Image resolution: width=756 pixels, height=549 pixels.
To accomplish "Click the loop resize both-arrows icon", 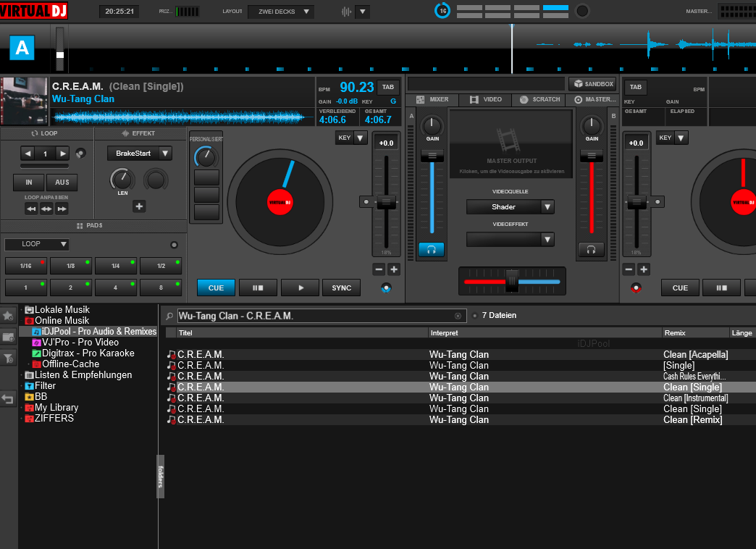I will coord(47,209).
